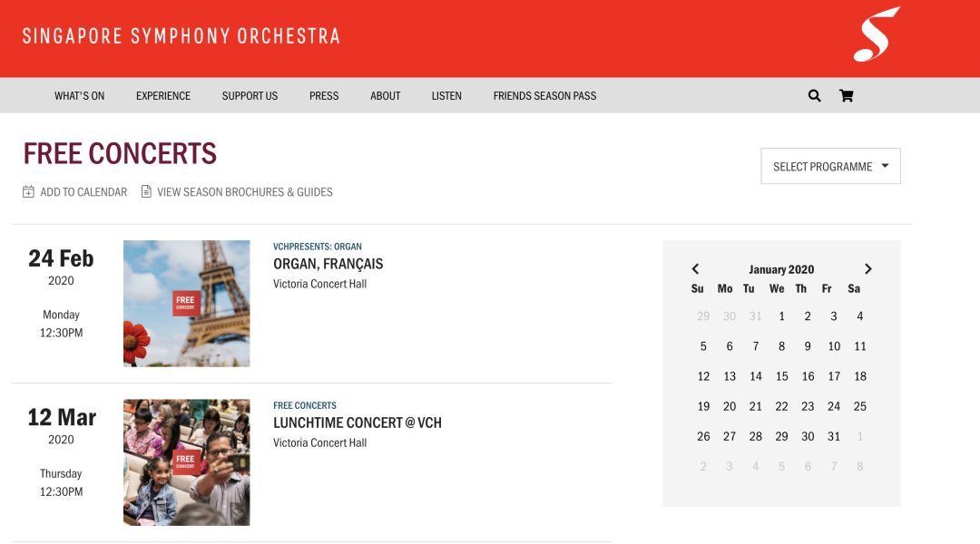Select January 31 on the calendar
The height and width of the screenshot is (544, 980).
coord(833,436)
